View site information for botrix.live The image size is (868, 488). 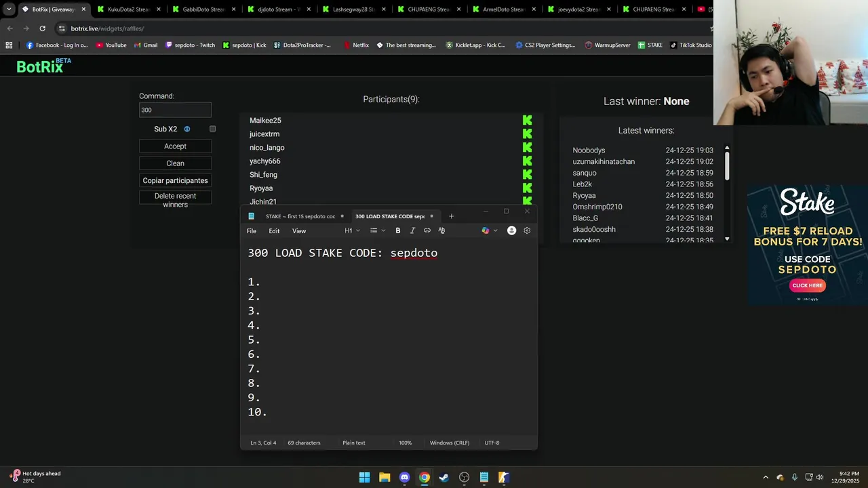[62, 28]
